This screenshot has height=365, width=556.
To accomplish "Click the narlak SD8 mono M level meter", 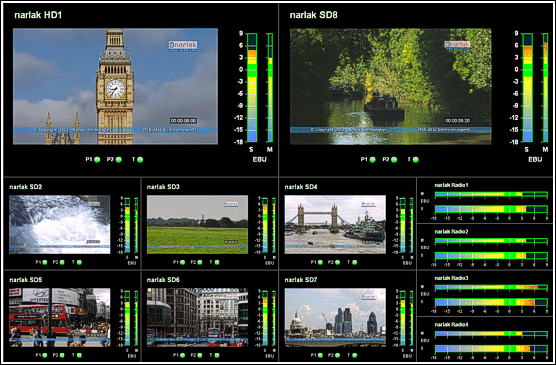I will tap(546, 87).
